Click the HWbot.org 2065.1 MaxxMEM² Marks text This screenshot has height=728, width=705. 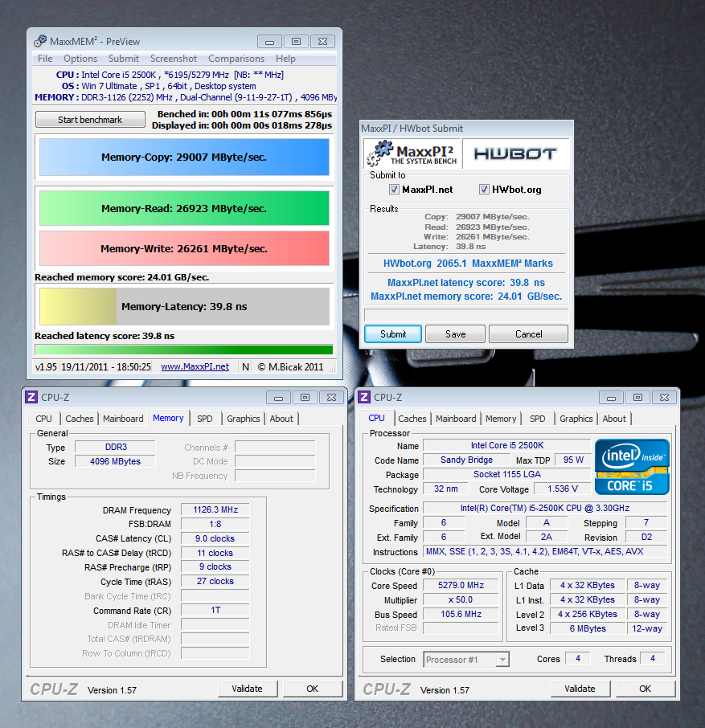pyautogui.click(x=468, y=264)
